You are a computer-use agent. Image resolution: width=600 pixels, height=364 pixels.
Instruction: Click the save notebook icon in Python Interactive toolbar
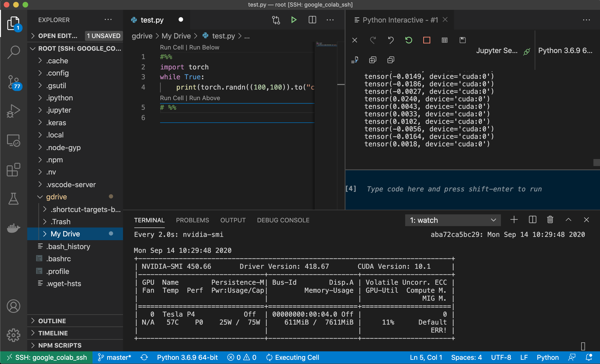point(462,40)
